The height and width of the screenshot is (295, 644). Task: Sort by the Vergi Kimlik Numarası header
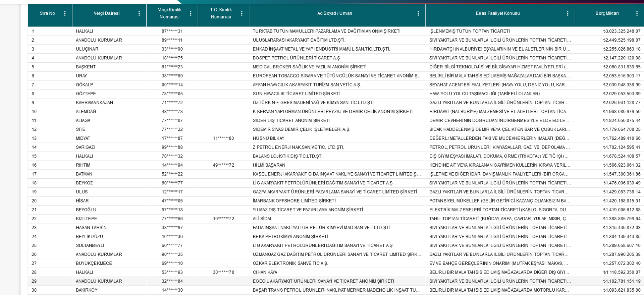coord(170,13)
